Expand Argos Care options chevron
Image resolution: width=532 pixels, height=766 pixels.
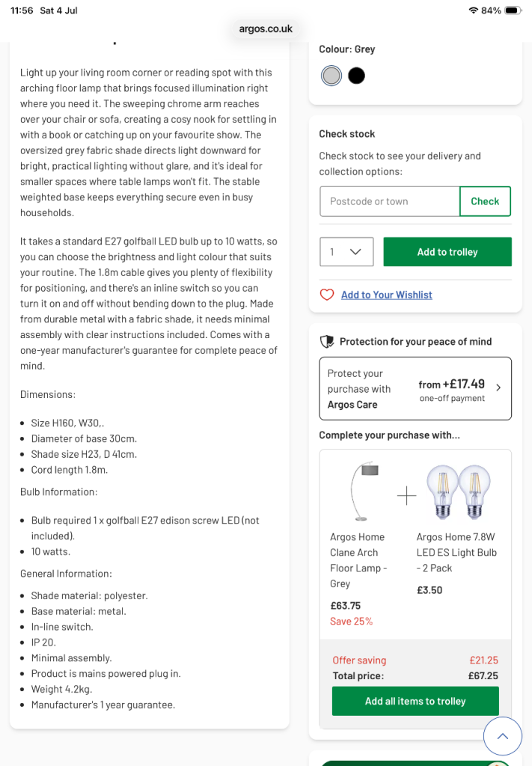pyautogui.click(x=498, y=387)
